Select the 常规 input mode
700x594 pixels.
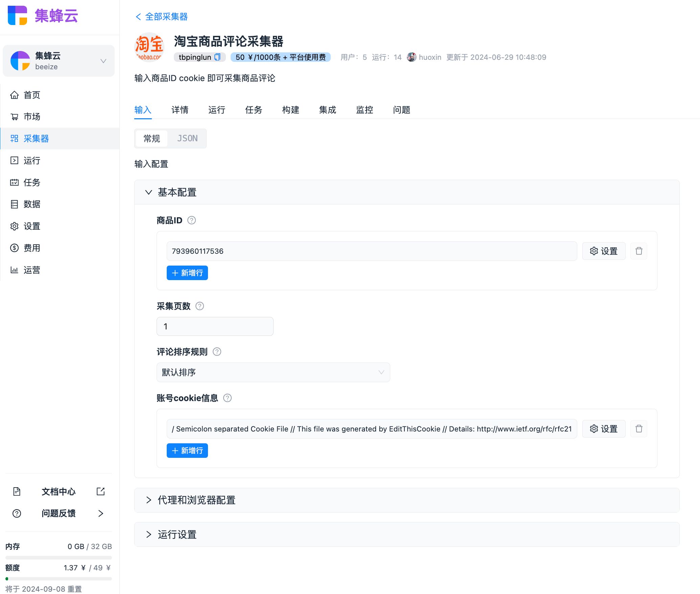point(151,139)
